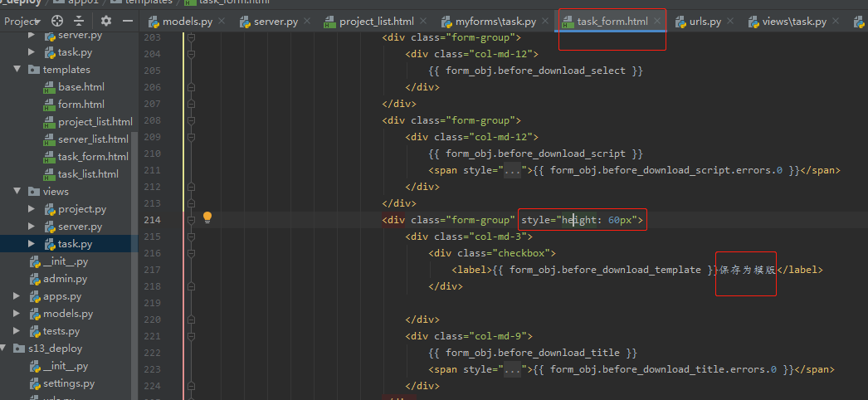Screen dimensions: 868x400
Task: Toggle the fold marker on line 208
Action: point(191,120)
